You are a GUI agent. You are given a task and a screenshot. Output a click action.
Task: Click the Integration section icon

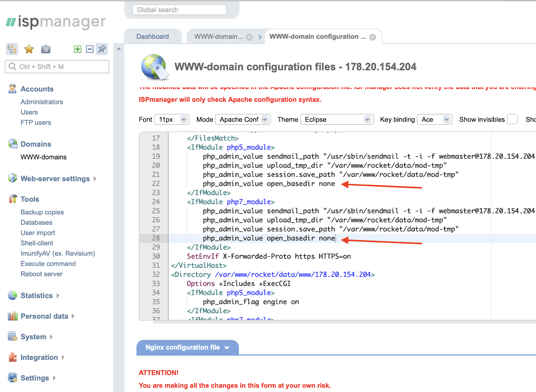pyautogui.click(x=13, y=357)
